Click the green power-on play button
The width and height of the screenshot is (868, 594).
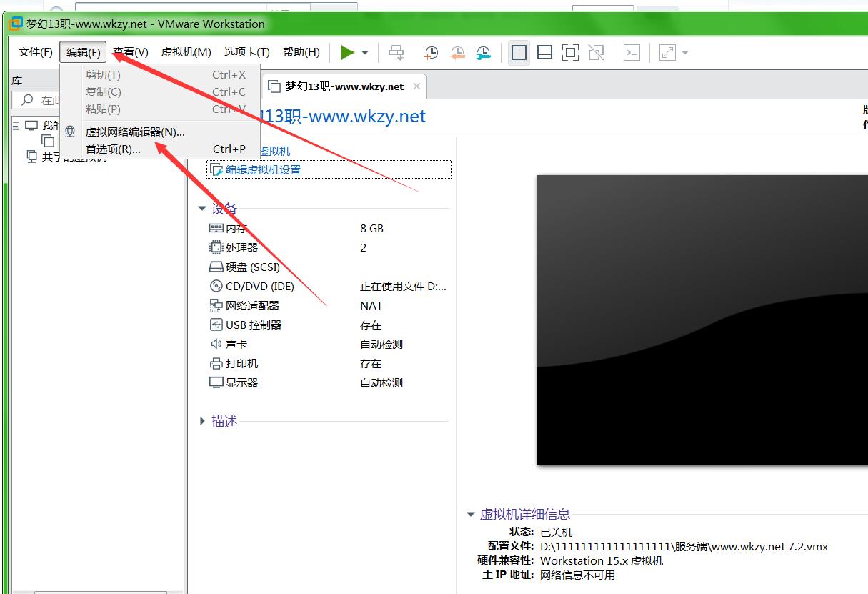(347, 52)
